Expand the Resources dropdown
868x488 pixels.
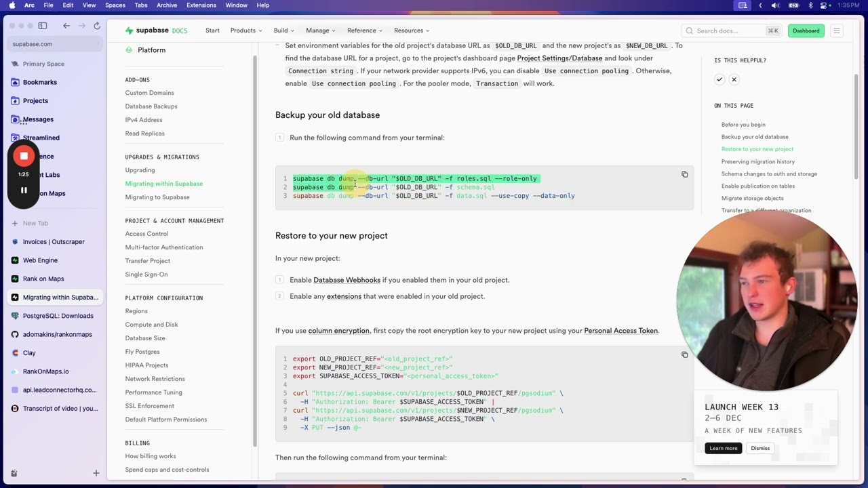coord(412,30)
